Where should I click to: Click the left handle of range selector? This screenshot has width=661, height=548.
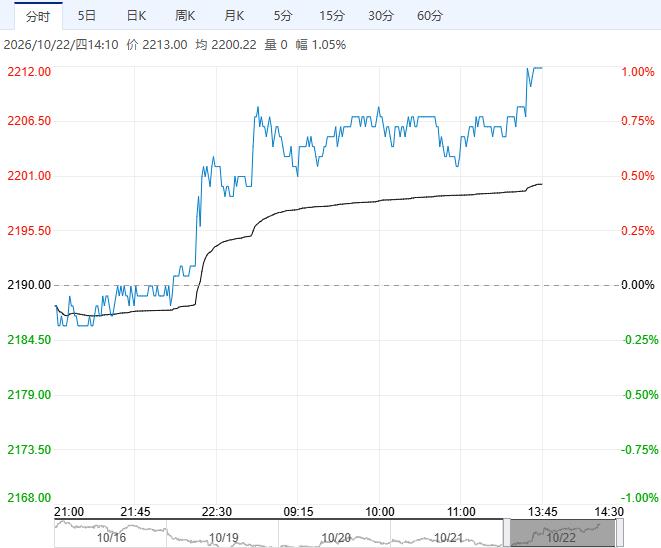point(506,533)
